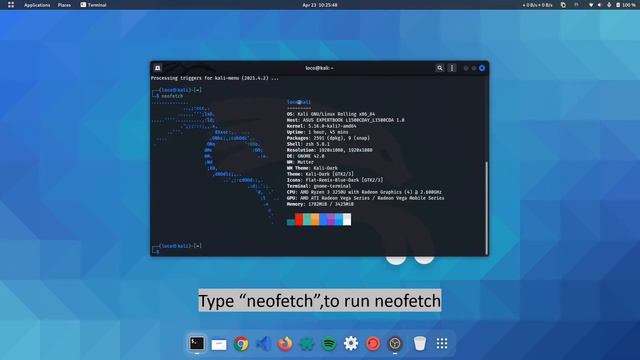Click the terminal search icon
Screen dimensions: 640x360
440,68
